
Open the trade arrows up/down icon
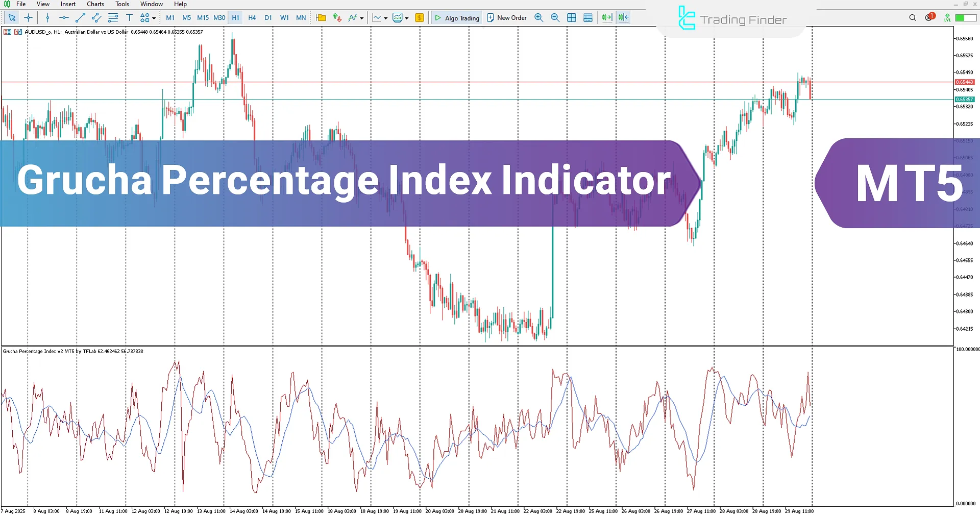(x=337, y=18)
